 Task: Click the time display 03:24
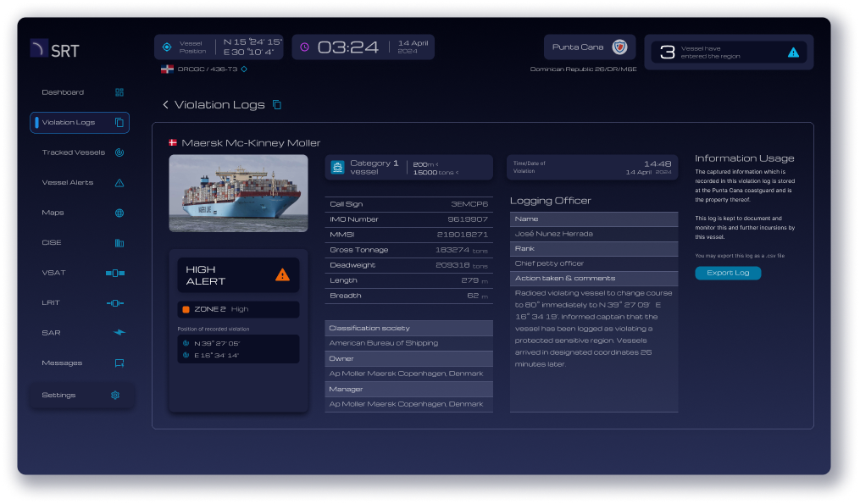tap(347, 47)
